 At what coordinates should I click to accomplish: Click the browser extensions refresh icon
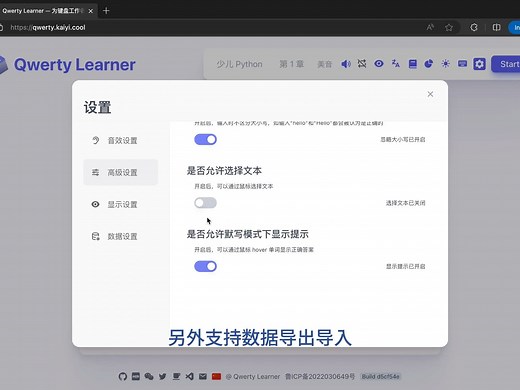[474, 27]
